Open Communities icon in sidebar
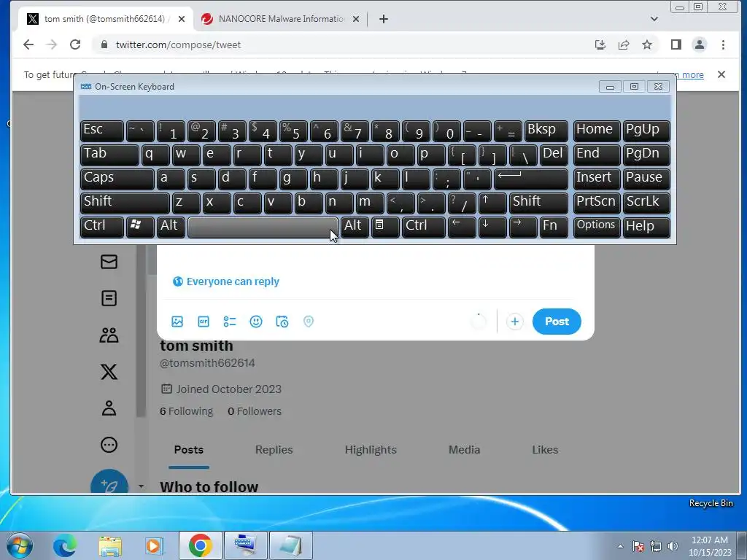Viewport: 747px width, 560px height. tap(109, 335)
